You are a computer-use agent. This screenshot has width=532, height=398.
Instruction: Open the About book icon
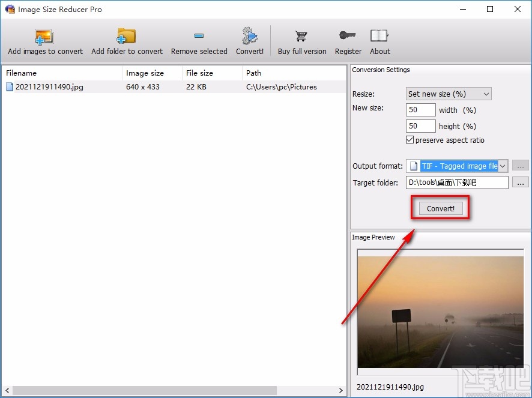point(379,35)
